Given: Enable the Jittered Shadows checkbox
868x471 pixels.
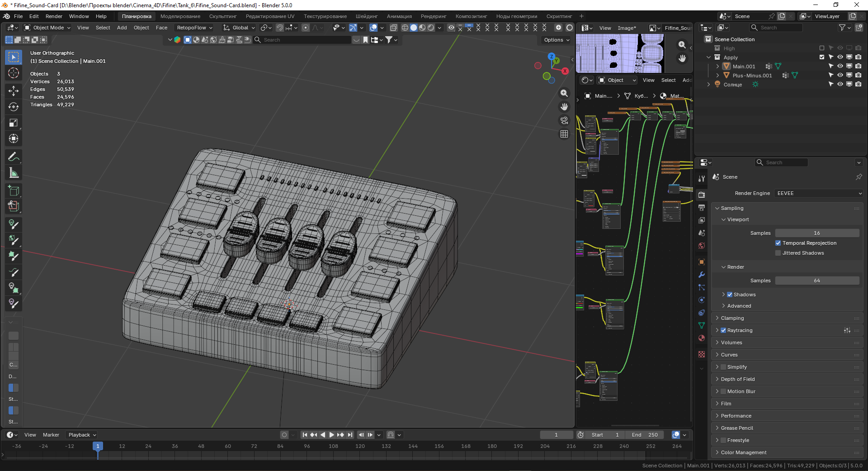Looking at the screenshot, I should point(778,253).
